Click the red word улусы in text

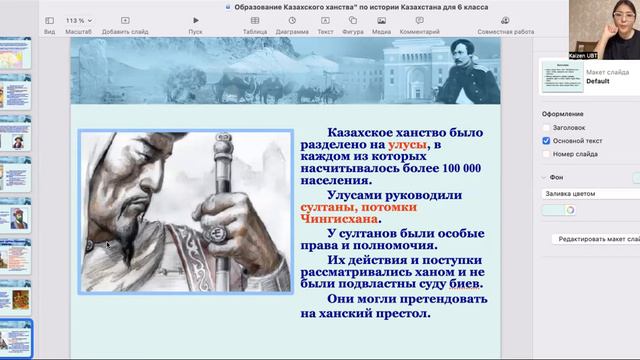pos(407,145)
